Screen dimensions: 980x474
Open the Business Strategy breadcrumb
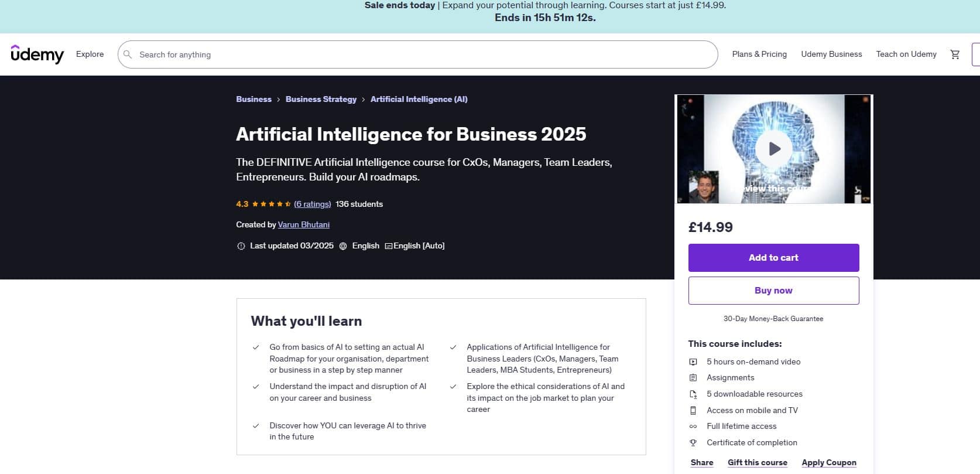coord(321,100)
